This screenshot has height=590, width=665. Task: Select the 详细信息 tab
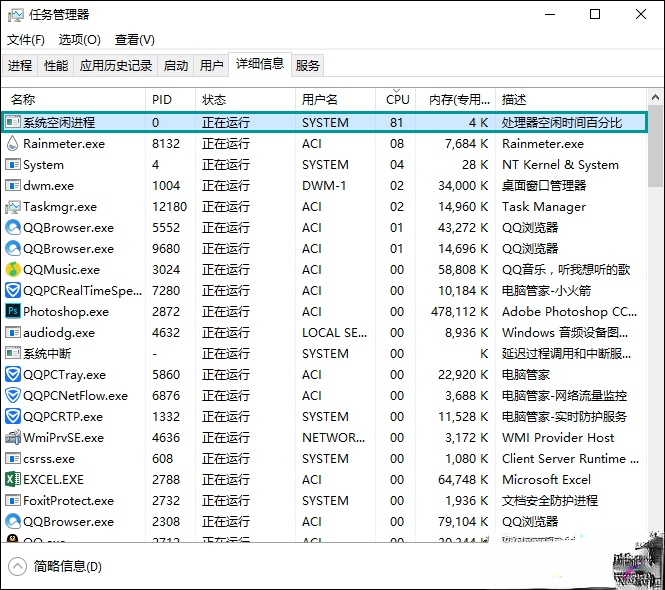(x=260, y=64)
